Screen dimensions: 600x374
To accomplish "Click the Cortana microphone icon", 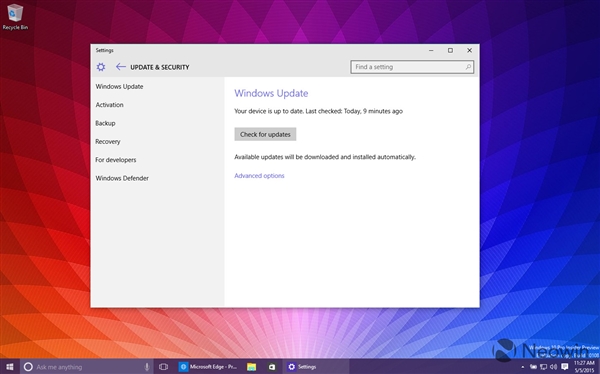I will [x=147, y=367].
